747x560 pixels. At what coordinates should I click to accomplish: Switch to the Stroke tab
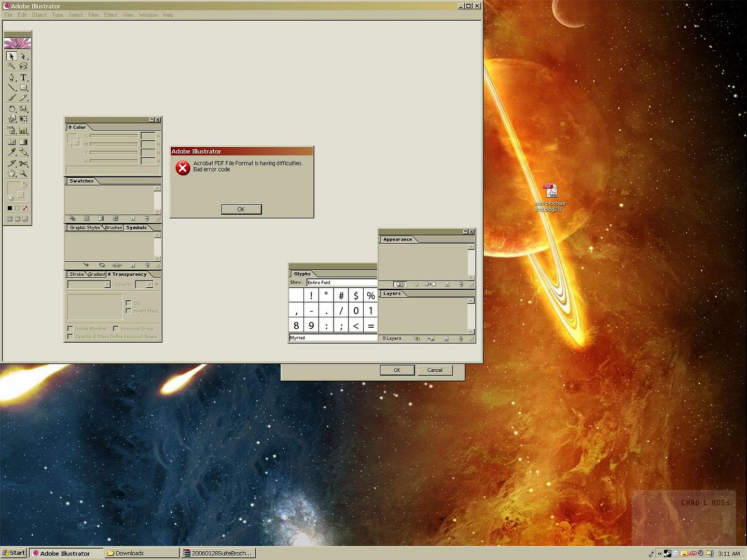click(x=77, y=274)
